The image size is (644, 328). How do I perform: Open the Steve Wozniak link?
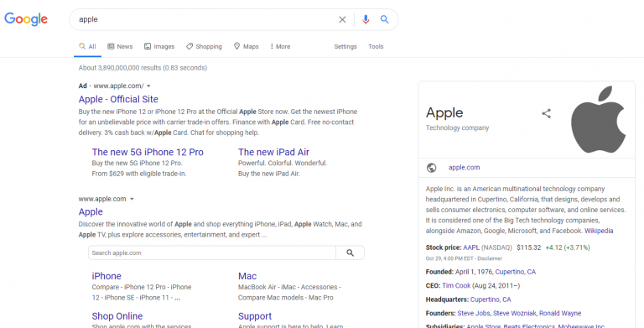coord(514,313)
